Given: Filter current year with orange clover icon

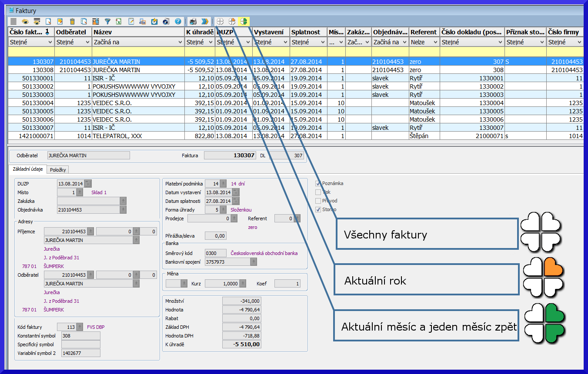Looking at the screenshot, I should [232, 21].
